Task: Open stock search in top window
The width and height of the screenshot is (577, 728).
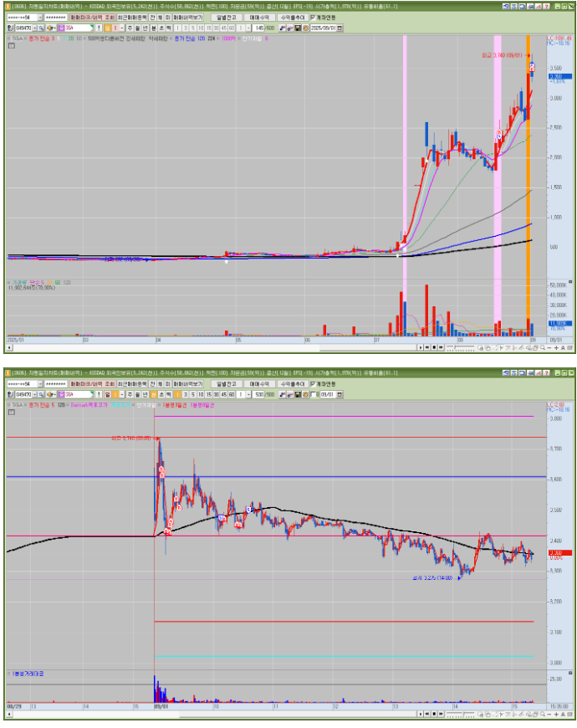Action: 41,28
